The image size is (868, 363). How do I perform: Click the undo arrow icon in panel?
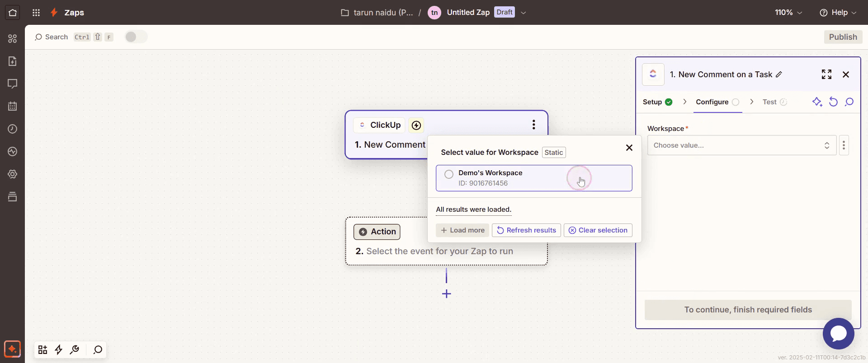[x=833, y=102]
